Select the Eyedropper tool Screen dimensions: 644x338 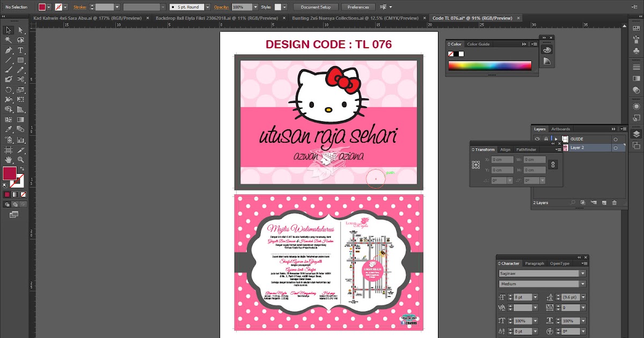coord(9,129)
